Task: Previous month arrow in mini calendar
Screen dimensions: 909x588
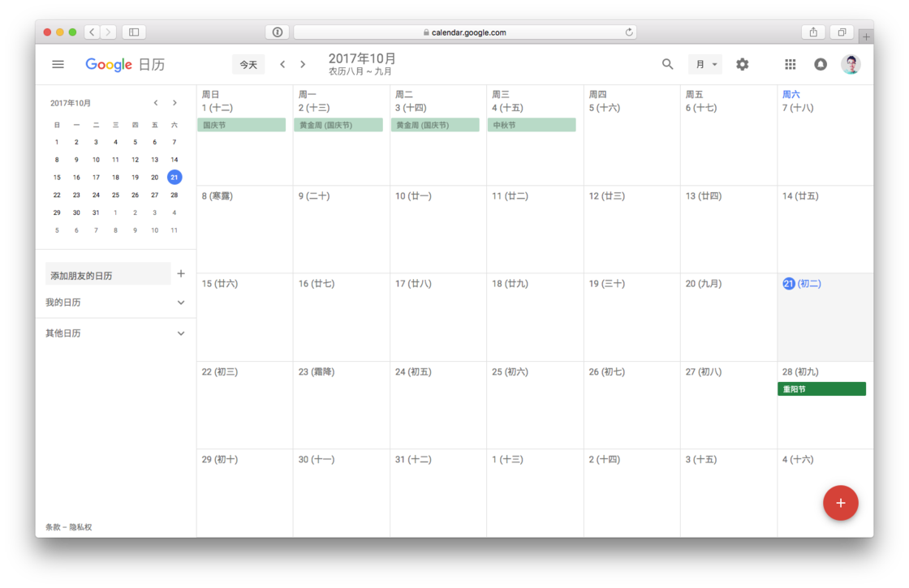Action: (x=155, y=102)
